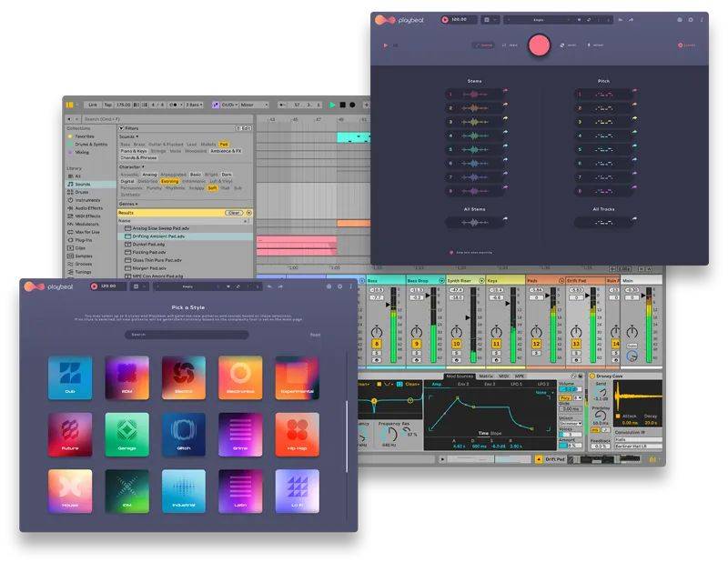The image size is (728, 562).
Task: Fold the Synth Riser group track
Action: 481,281
